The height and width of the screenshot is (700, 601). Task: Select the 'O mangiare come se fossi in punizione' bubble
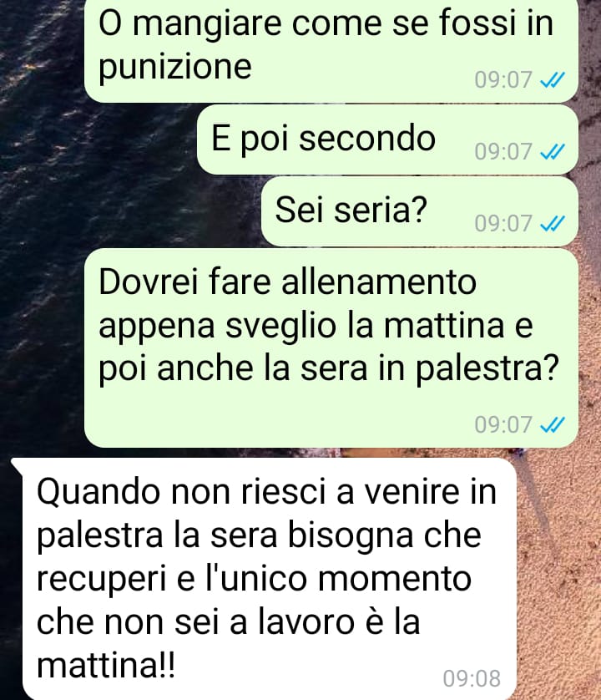pyautogui.click(x=331, y=50)
